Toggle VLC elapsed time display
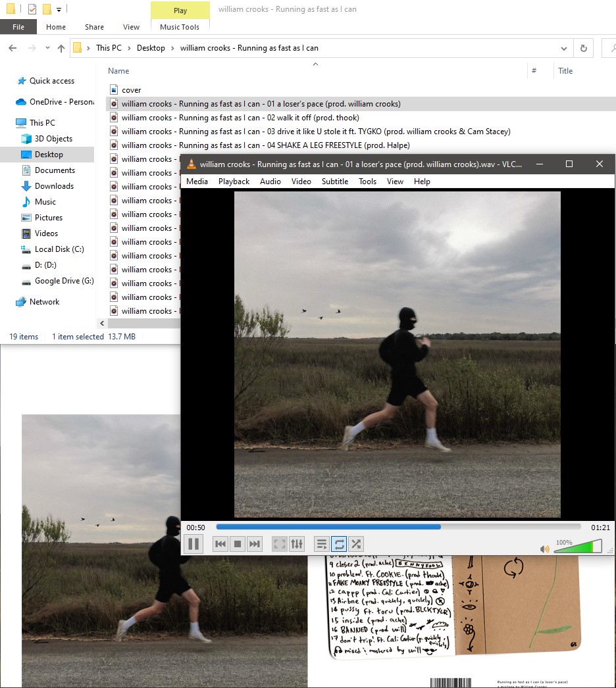616x688 pixels. [196, 528]
